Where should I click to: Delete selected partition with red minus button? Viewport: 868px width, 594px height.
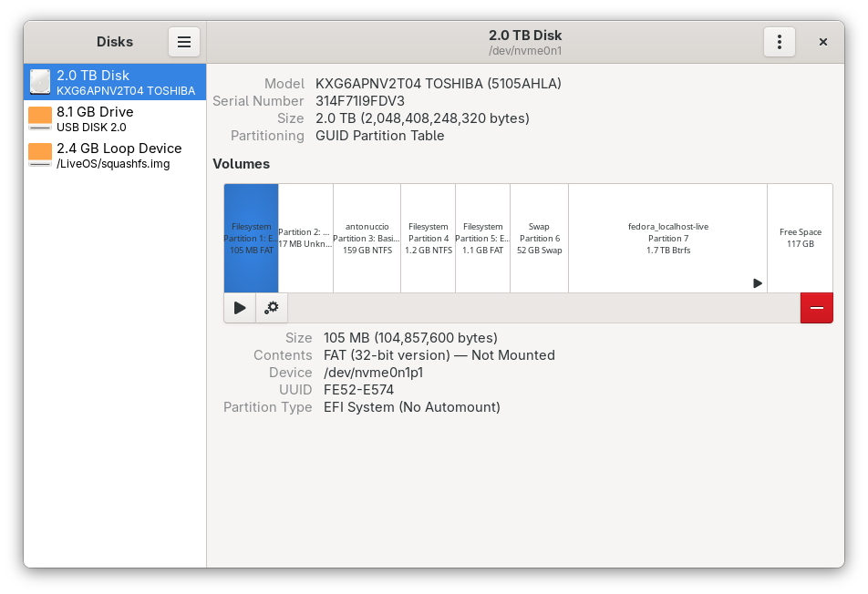(x=816, y=308)
